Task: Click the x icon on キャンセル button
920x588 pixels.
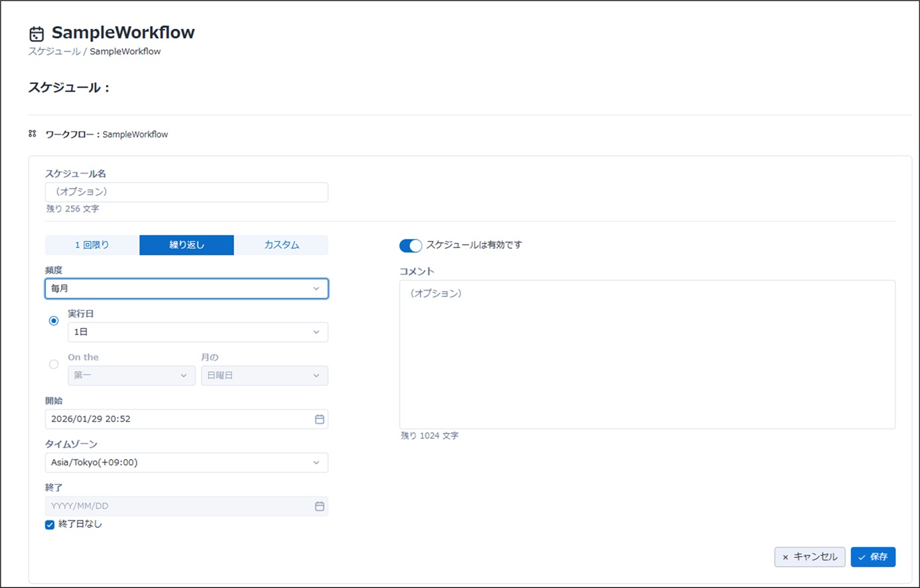Action: pyautogui.click(x=785, y=557)
